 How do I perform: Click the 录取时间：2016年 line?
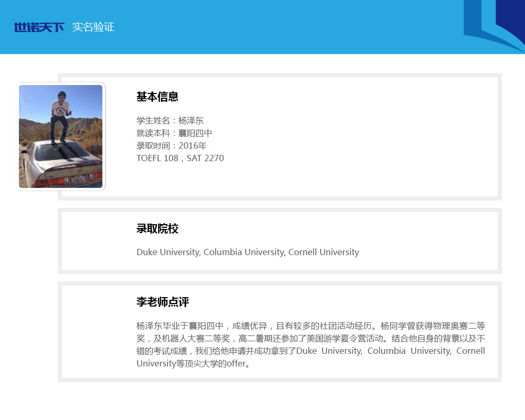click(172, 146)
